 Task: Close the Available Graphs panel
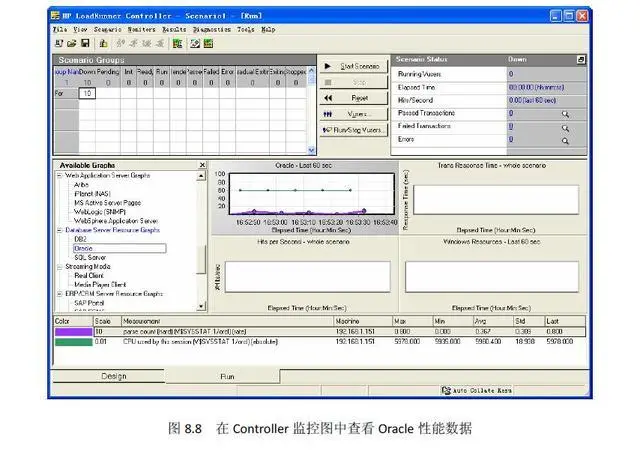tap(202, 165)
